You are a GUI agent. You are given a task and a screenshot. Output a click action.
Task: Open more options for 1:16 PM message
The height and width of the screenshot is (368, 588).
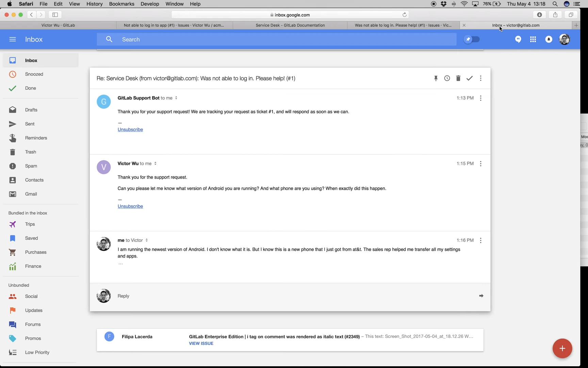481,241
